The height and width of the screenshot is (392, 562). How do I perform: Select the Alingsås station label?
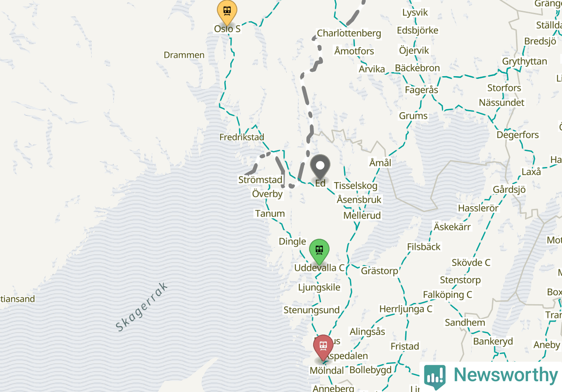click(367, 332)
